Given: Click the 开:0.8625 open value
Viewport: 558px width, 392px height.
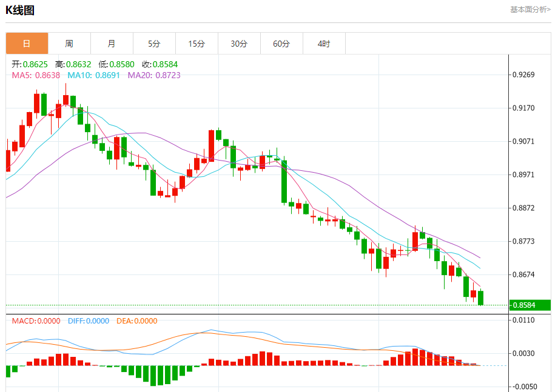Looking at the screenshot, I should coord(30,64).
